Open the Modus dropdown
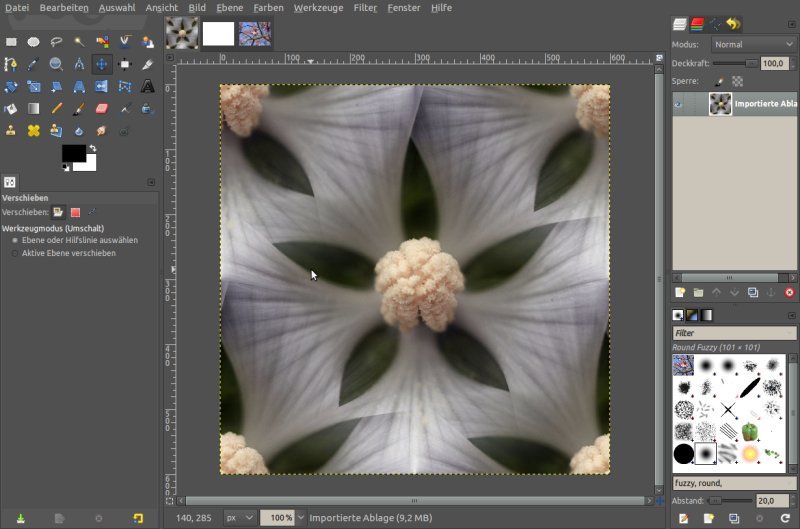 (753, 45)
